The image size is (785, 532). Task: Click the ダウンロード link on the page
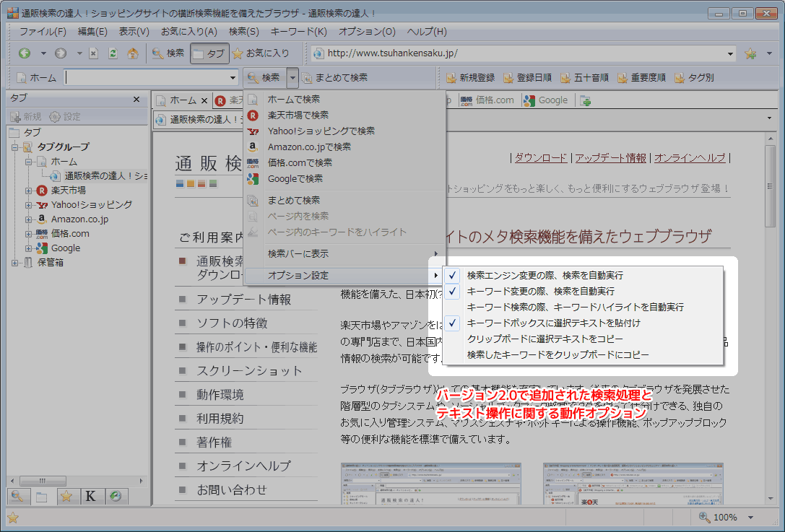pos(541,158)
